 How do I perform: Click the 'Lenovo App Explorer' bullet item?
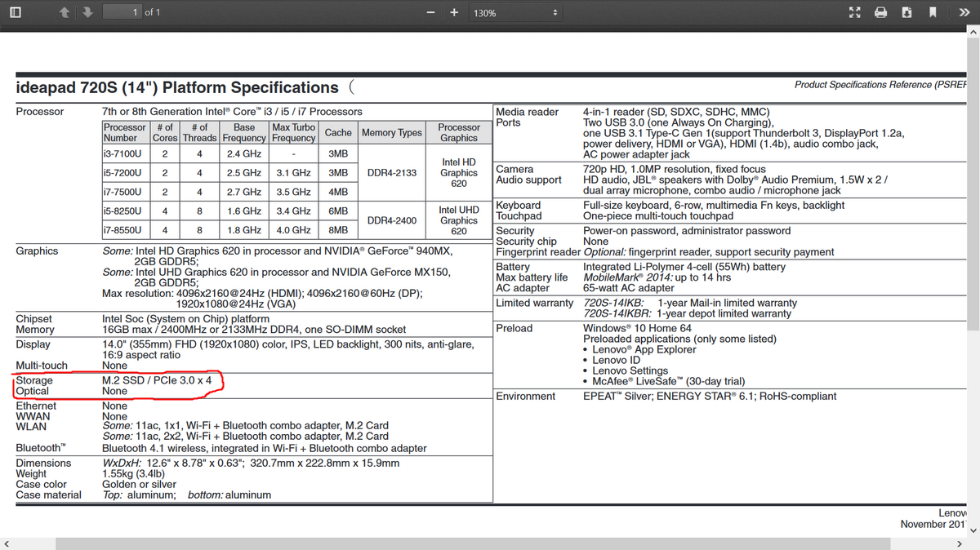(x=639, y=349)
